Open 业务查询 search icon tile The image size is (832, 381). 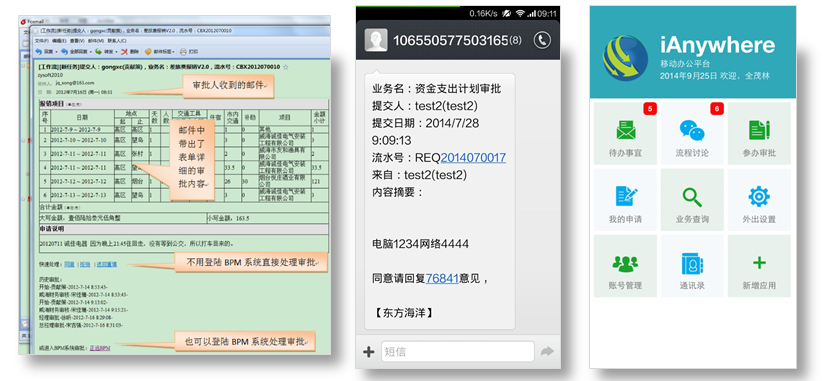click(692, 200)
